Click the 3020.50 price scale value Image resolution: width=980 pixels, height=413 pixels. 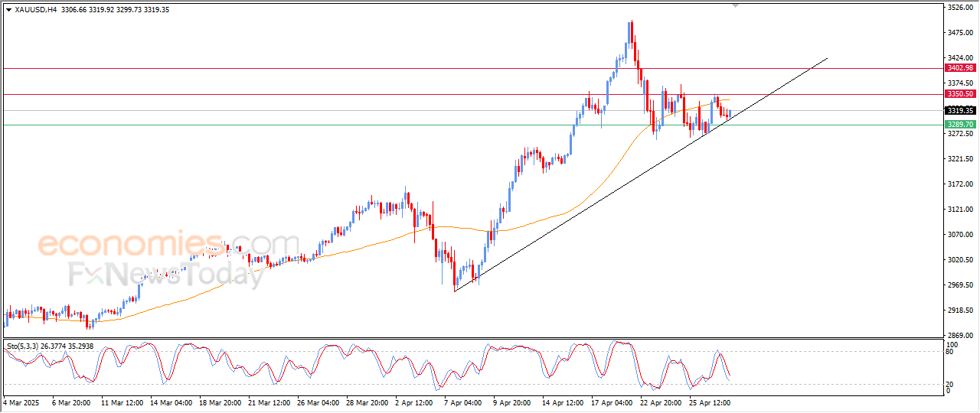[960, 260]
